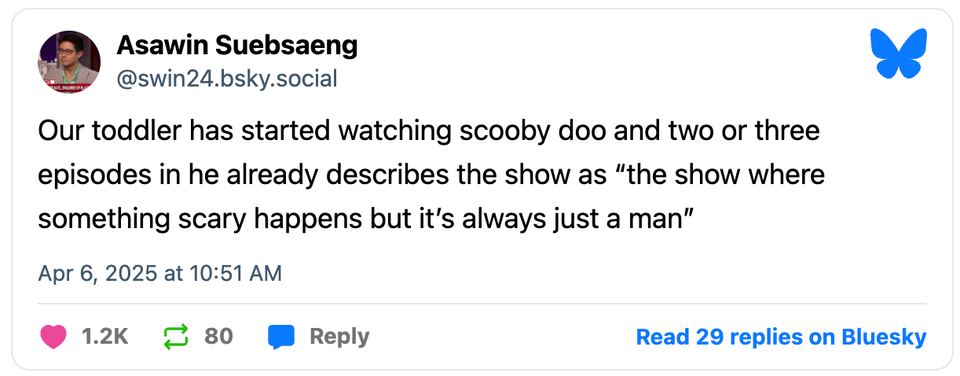This screenshot has height=376, width=960.
Task: Open the Apr 6, 2025 timestamp
Action: 160,273
